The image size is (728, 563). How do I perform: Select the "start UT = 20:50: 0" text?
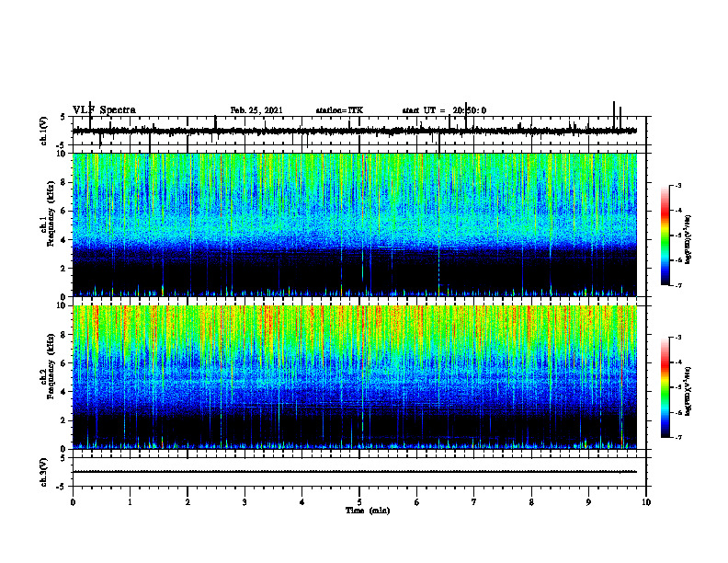(x=444, y=110)
